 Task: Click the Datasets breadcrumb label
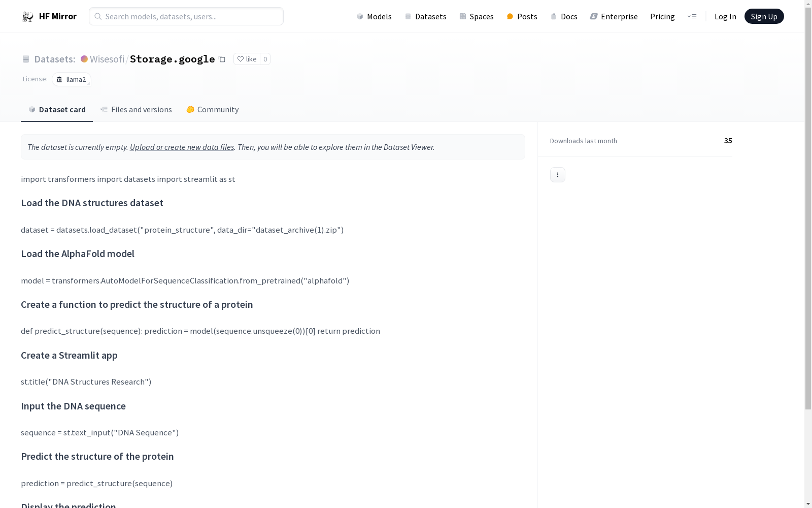(54, 59)
